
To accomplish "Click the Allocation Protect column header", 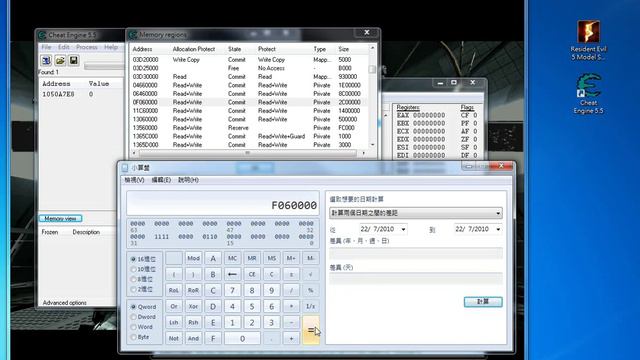I will point(194,49).
